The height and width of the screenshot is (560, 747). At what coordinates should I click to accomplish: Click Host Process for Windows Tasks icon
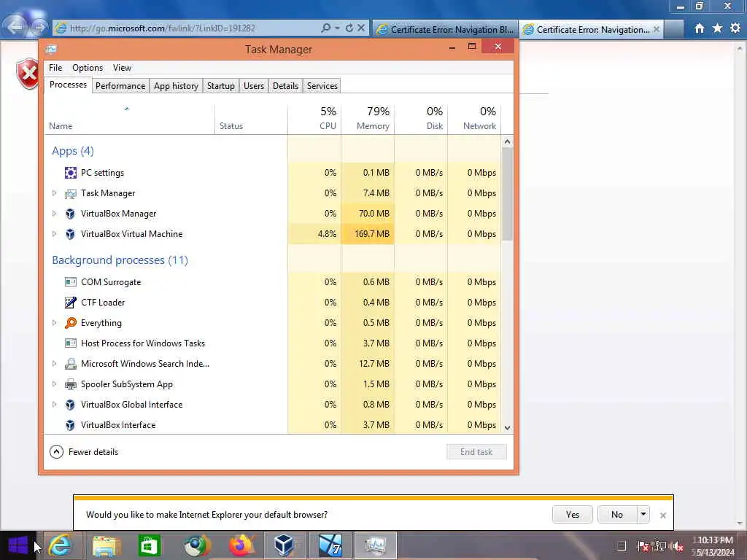[71, 343]
